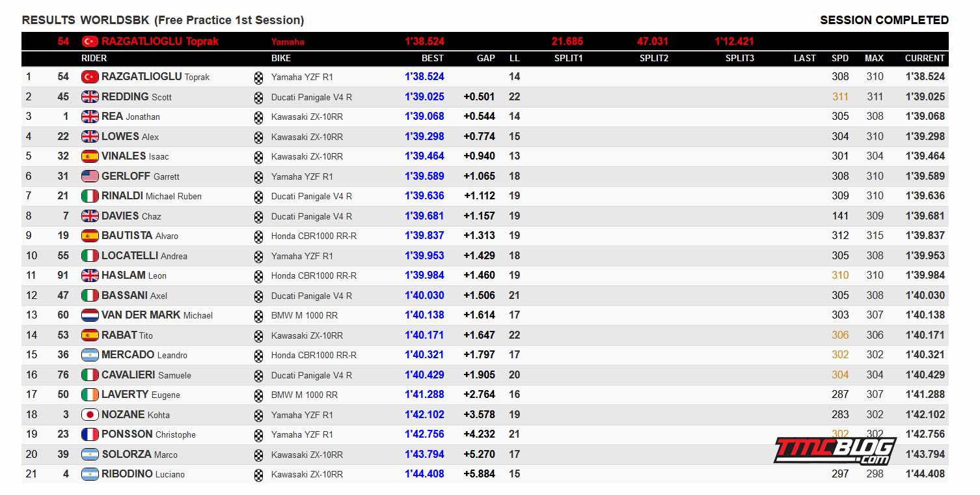Click the checkered flag in SOLORZA Marco's row
Screen dimensions: 980x495
coord(258,455)
